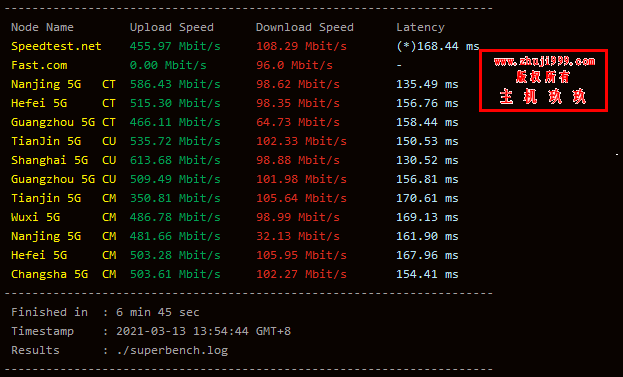
Task: Click latency value 135.49 ms
Action: pyautogui.click(x=427, y=84)
